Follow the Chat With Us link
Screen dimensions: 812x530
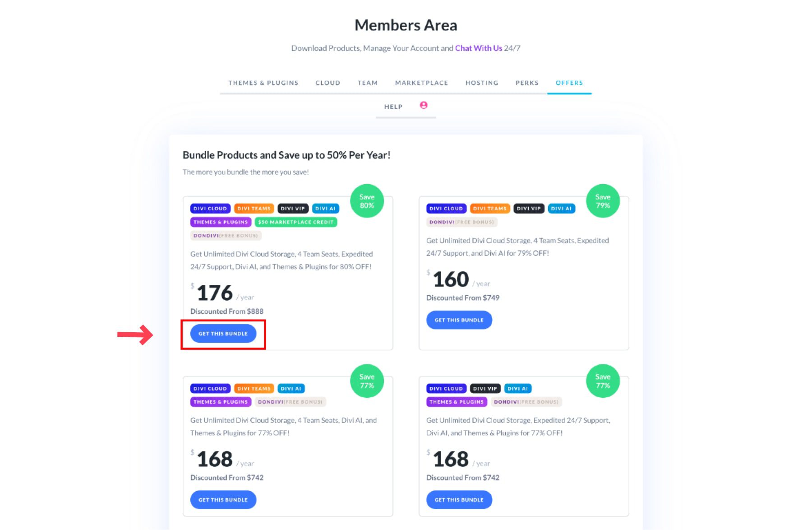coord(478,48)
